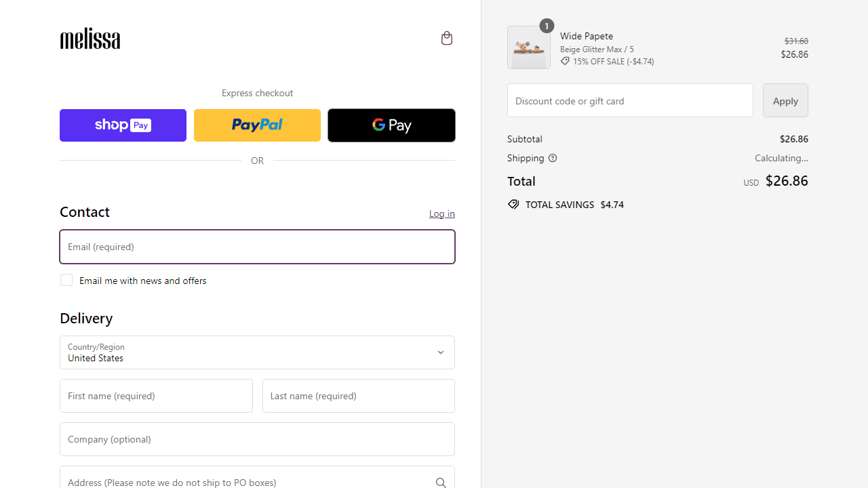Click the 15% OFF SALE tag icon

(x=565, y=61)
